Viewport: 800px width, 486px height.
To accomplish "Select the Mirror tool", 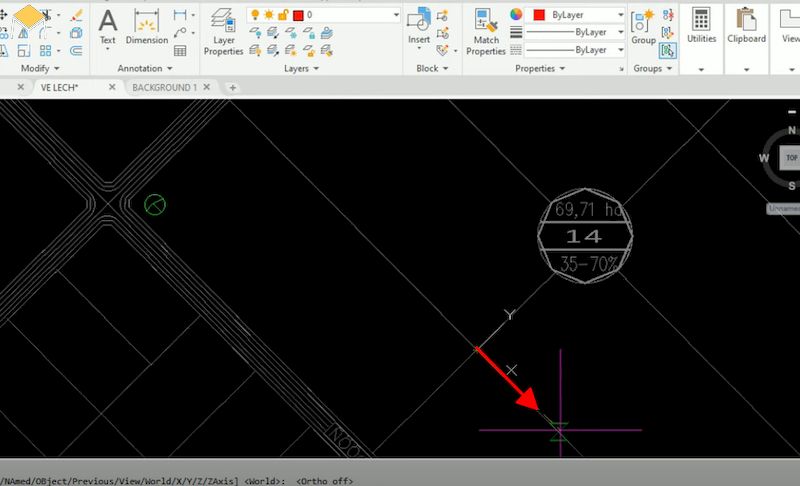I will (x=23, y=34).
